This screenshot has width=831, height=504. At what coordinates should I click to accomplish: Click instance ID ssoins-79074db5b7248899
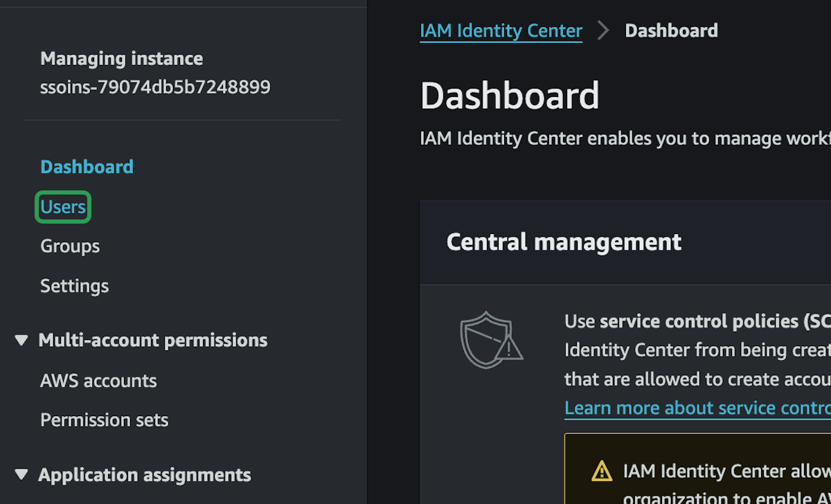[x=155, y=87]
